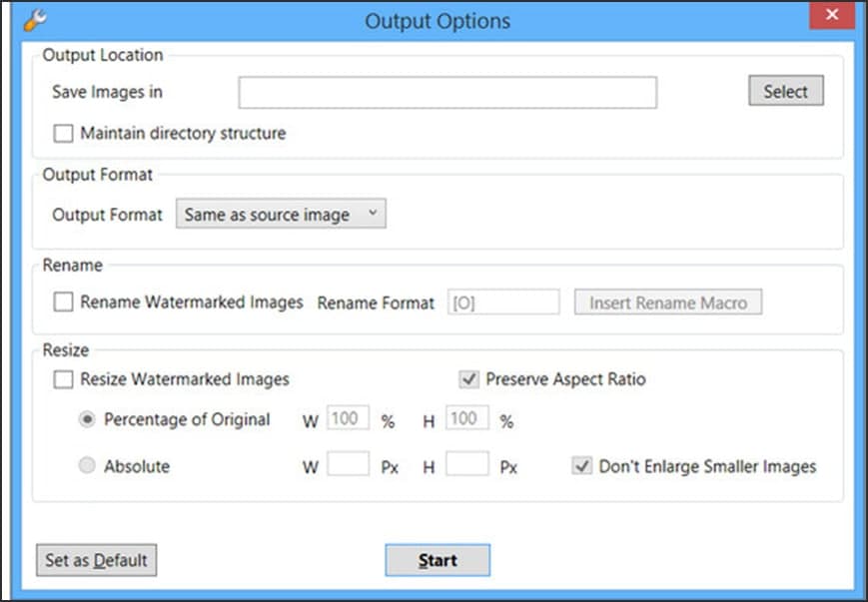The image size is (868, 602).
Task: Click the Save Images in path field
Action: click(446, 92)
